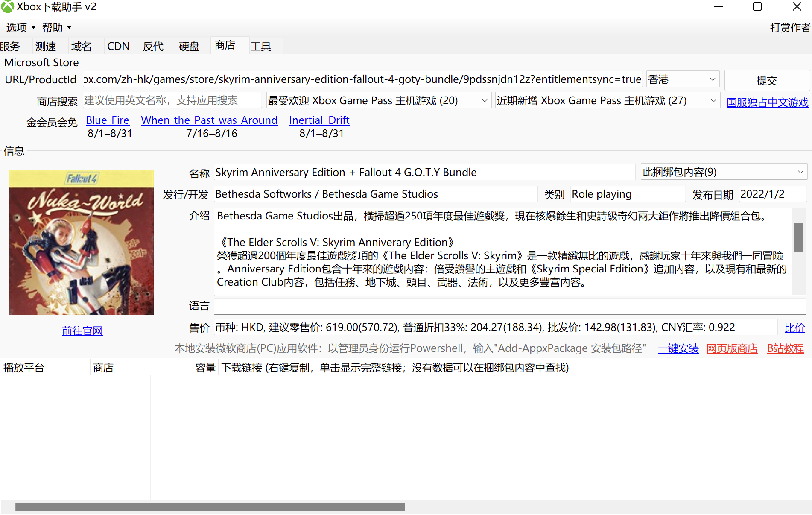Image resolution: width=812 pixels, height=515 pixels.
Task: Open the 此捆绑包内容(9) dropdown
Action: coord(722,172)
